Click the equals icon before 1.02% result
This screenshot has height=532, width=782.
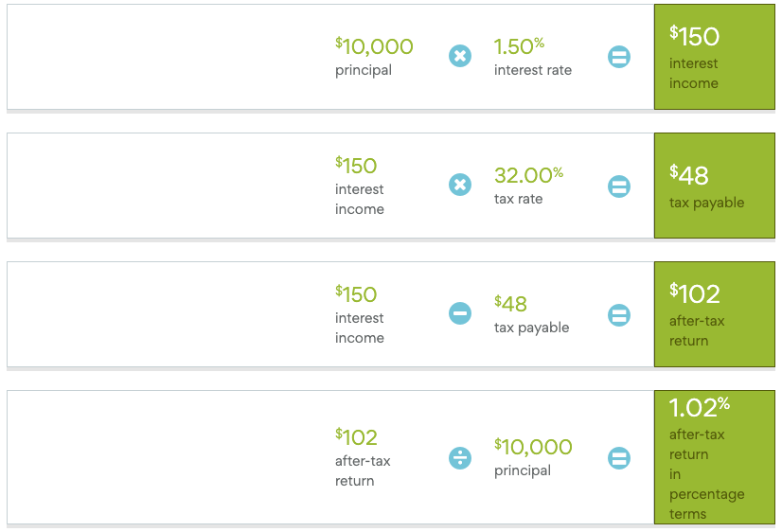(x=619, y=457)
